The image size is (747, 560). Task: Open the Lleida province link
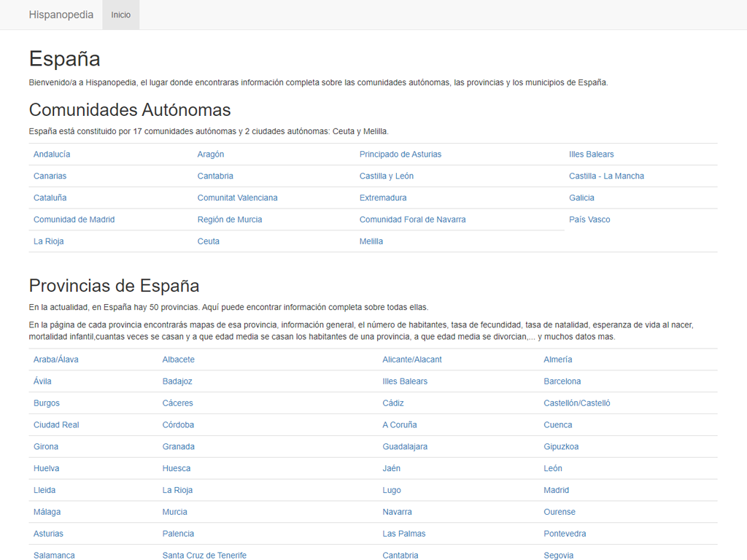44,491
